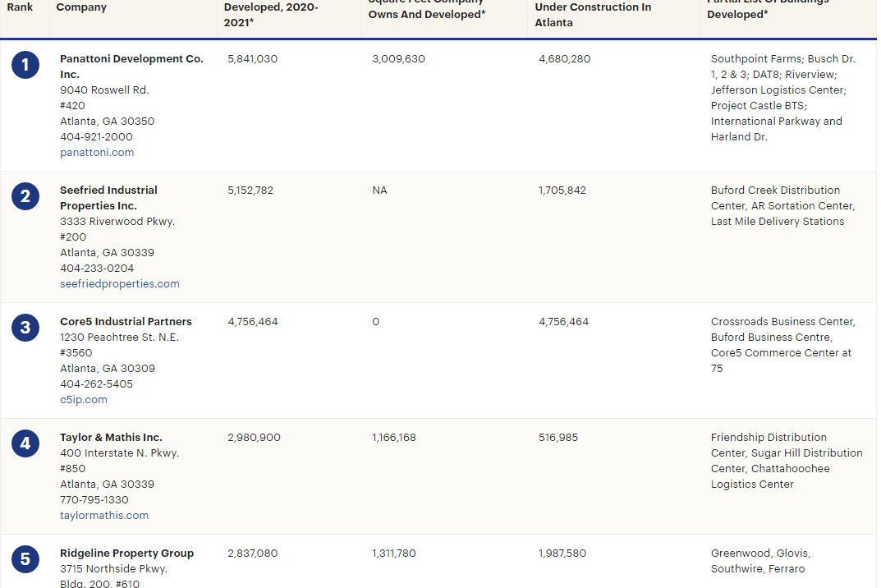
Task: Select Ridgeline Property Group company name
Action: 127,554
